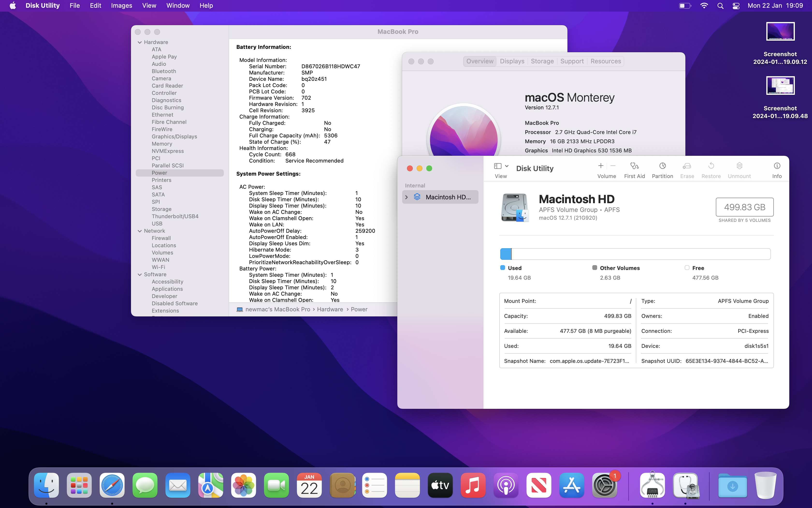Switch to Support tab in About This Mac
The height and width of the screenshot is (508, 812).
[572, 61]
